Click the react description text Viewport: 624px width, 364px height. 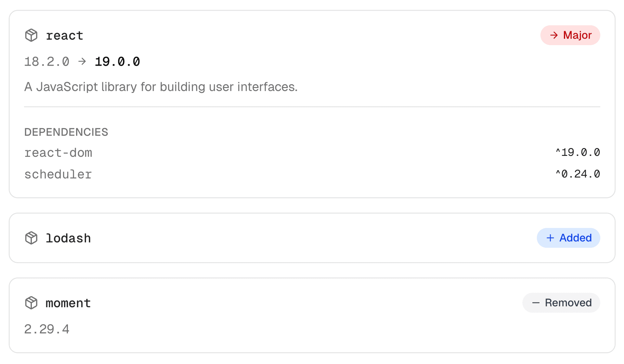coord(161,87)
